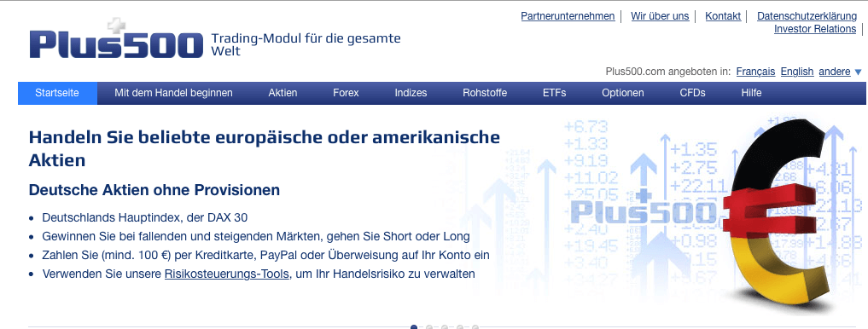Click the 'Trading-Modul für die gesamte Welt' tagline

click(306, 45)
